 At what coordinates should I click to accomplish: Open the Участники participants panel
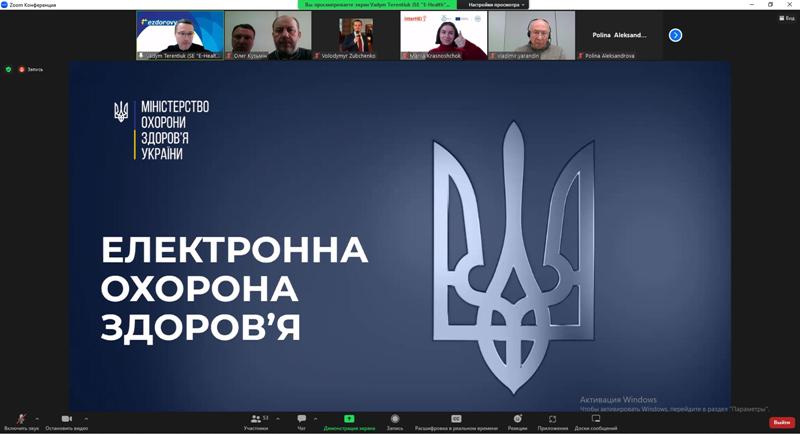click(x=256, y=423)
